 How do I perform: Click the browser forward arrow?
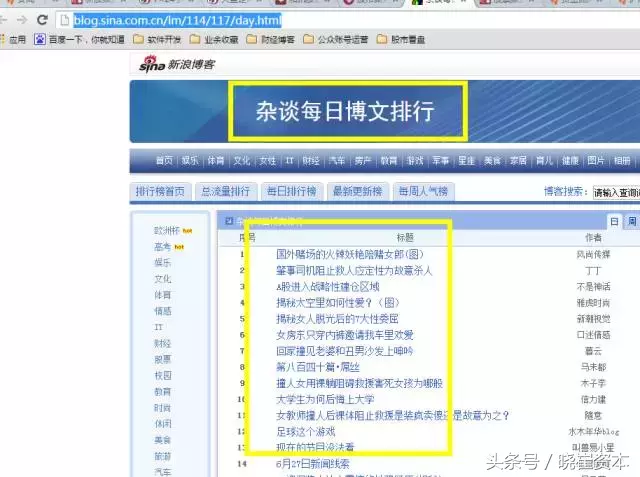tap(22, 20)
